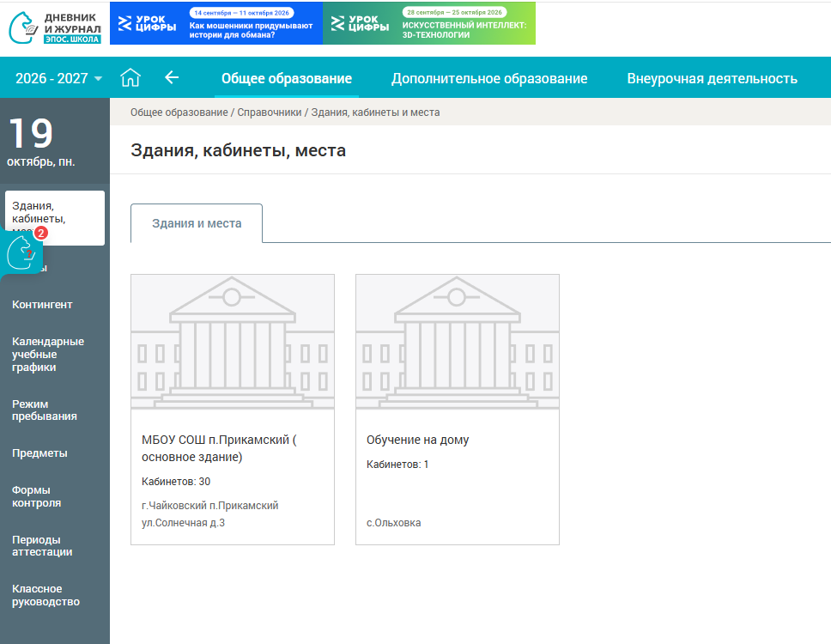This screenshot has height=644, width=831.
Task: Open the Искусственный интеллект 3D-технологии banner
Action: click(429, 23)
